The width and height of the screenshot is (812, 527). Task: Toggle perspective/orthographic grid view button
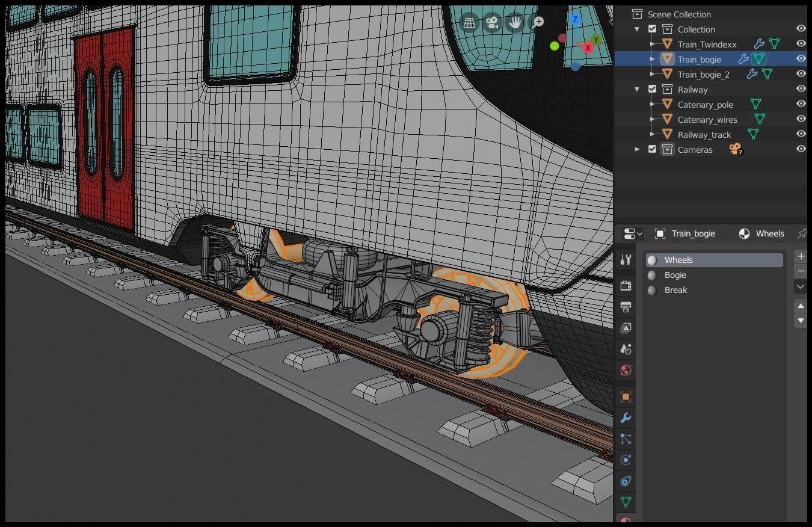(469, 23)
